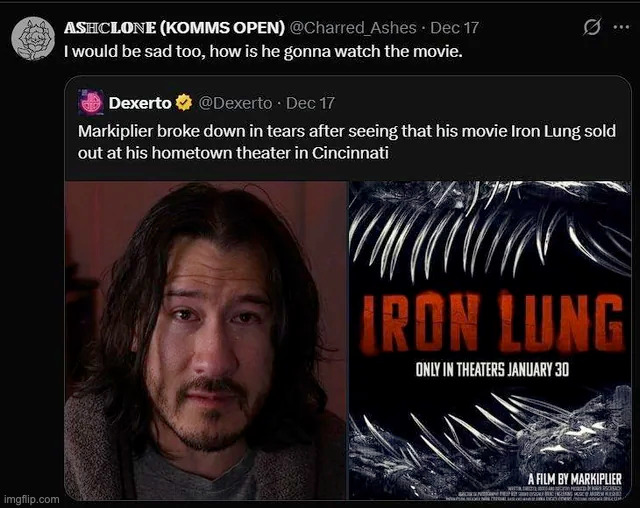Viewport: 640px width, 508px height.
Task: Open the Iron Lung poster image
Action: [x=490, y=340]
